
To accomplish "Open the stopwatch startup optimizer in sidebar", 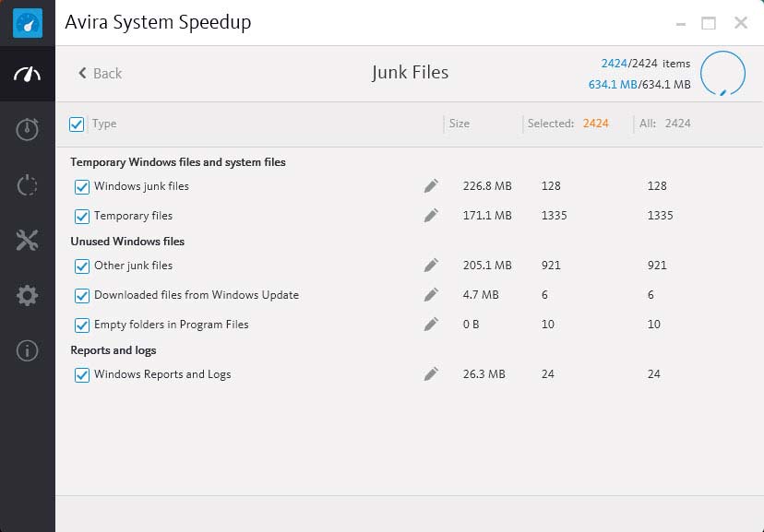I will [x=28, y=129].
